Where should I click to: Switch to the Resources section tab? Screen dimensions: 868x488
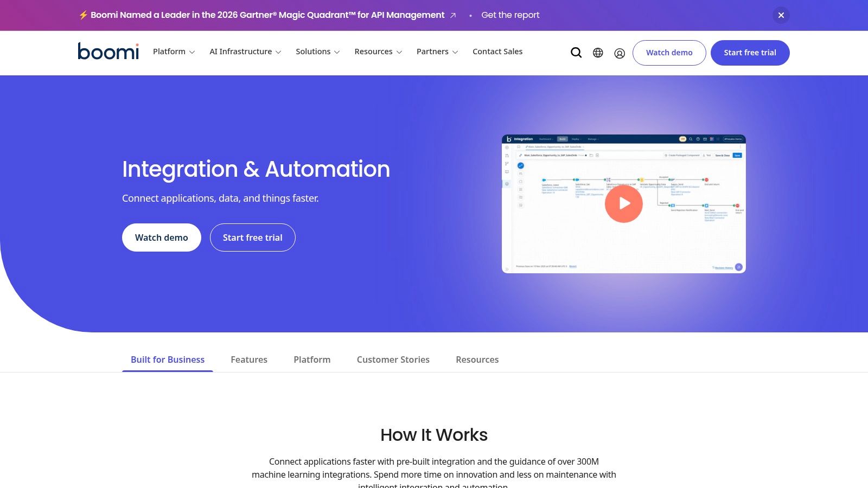(477, 359)
